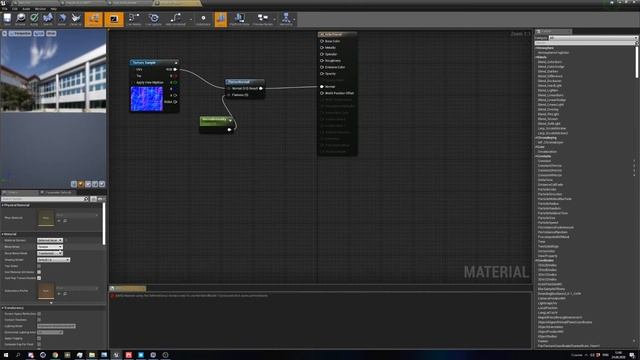Click the Browse (Find in Content Browser) icon
This screenshot has height=360, width=640.
20,19
